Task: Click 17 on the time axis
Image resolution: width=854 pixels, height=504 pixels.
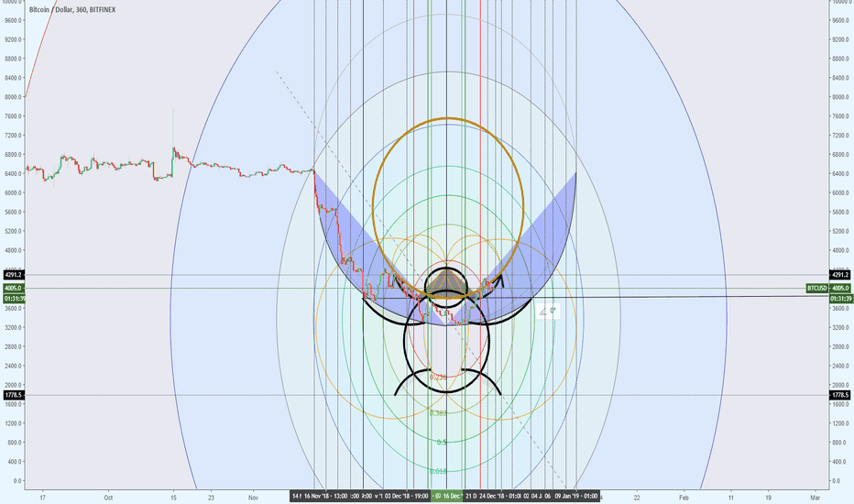Action: [42, 498]
